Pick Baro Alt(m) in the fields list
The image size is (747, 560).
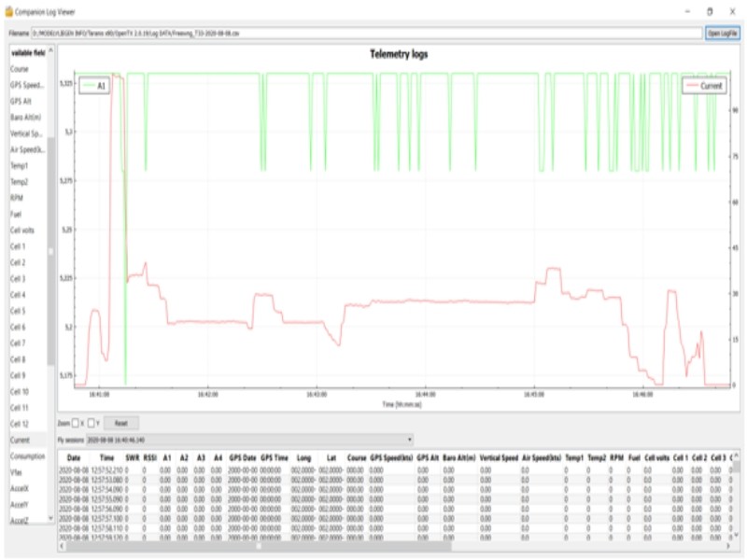26,117
